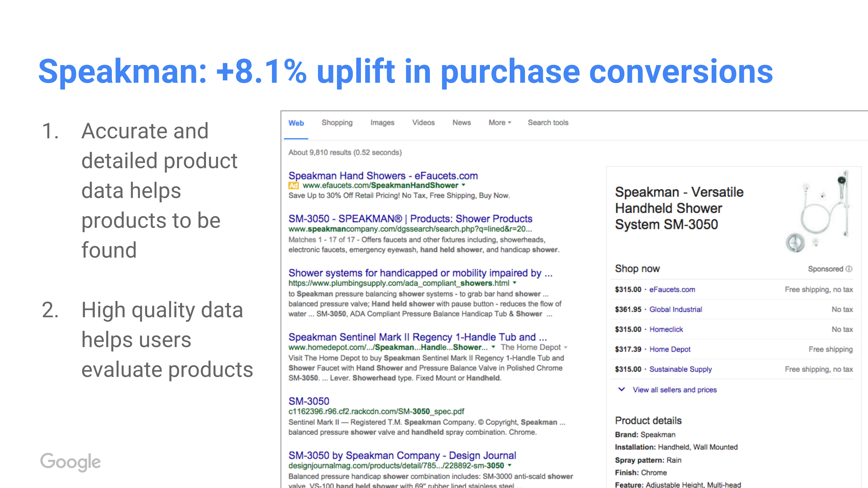The height and width of the screenshot is (488, 868).
Task: Switch to the Shopping tab
Action: [x=337, y=123]
